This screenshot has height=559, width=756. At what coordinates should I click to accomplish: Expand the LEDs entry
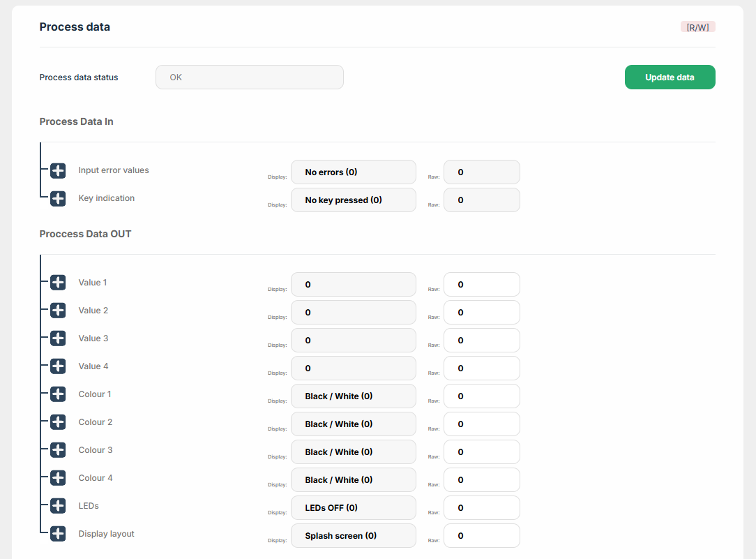[x=58, y=506]
